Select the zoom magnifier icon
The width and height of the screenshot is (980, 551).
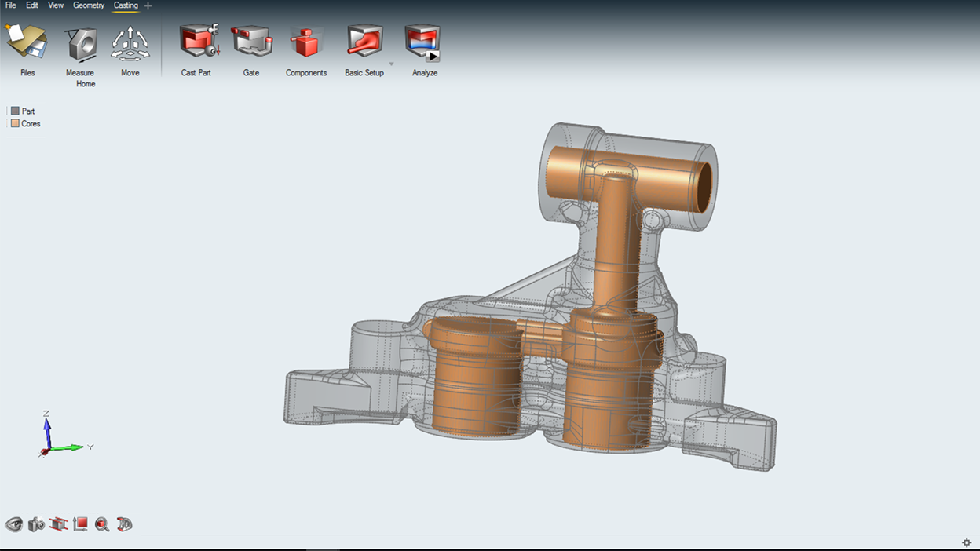102,524
